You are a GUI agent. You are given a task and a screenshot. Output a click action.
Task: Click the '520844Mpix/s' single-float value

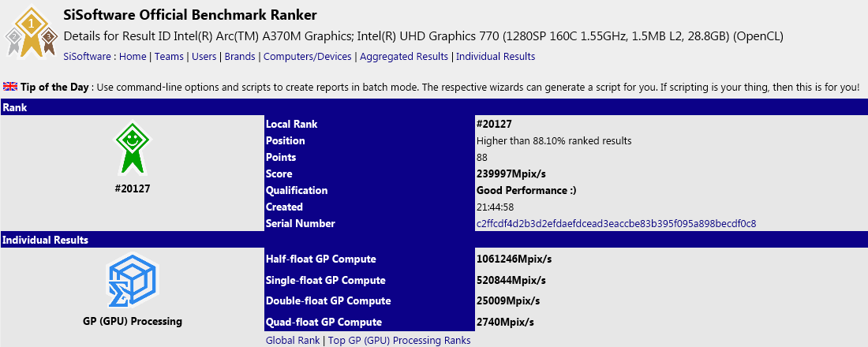point(511,280)
